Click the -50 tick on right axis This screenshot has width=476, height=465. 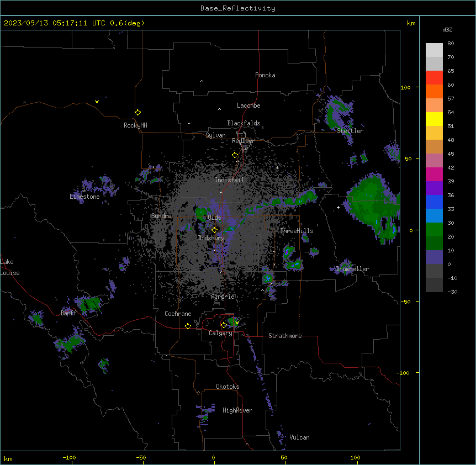405,302
